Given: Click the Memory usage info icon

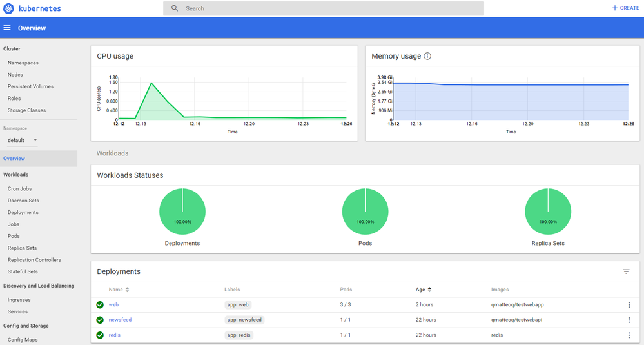Looking at the screenshot, I should pos(427,56).
